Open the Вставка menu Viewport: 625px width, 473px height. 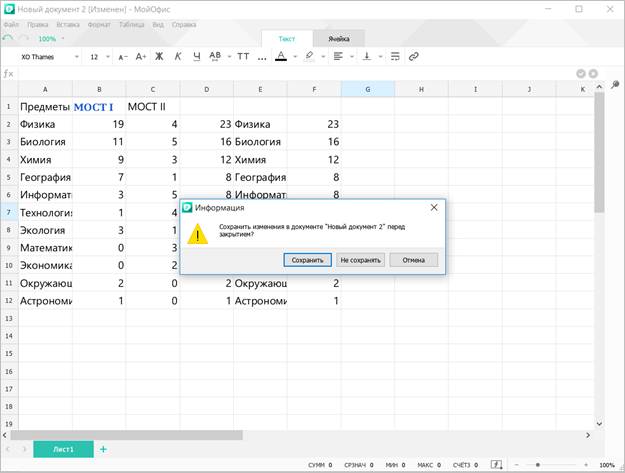coord(69,22)
